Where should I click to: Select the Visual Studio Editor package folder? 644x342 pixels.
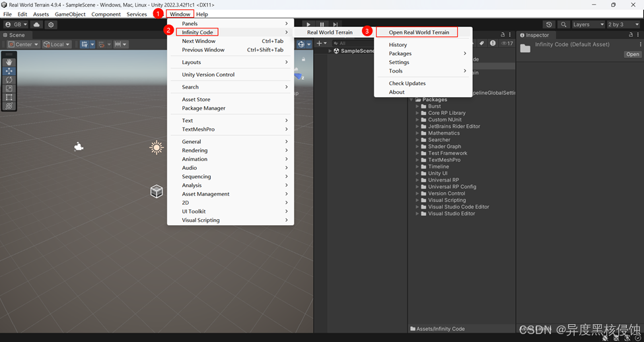pyautogui.click(x=451, y=213)
